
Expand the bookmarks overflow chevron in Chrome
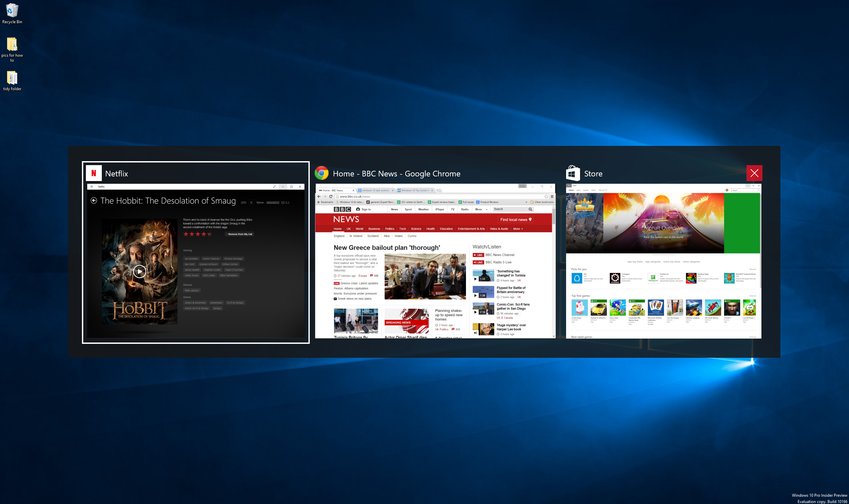coord(526,202)
